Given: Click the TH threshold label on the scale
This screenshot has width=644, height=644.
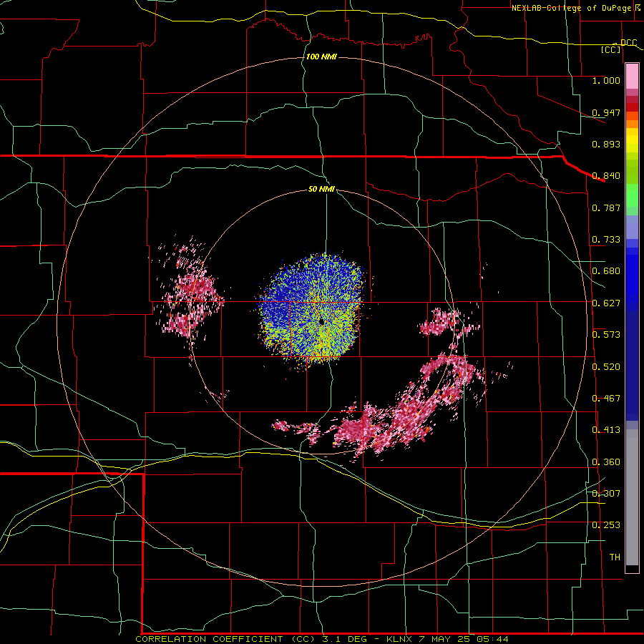Looking at the screenshot, I should point(615,557).
